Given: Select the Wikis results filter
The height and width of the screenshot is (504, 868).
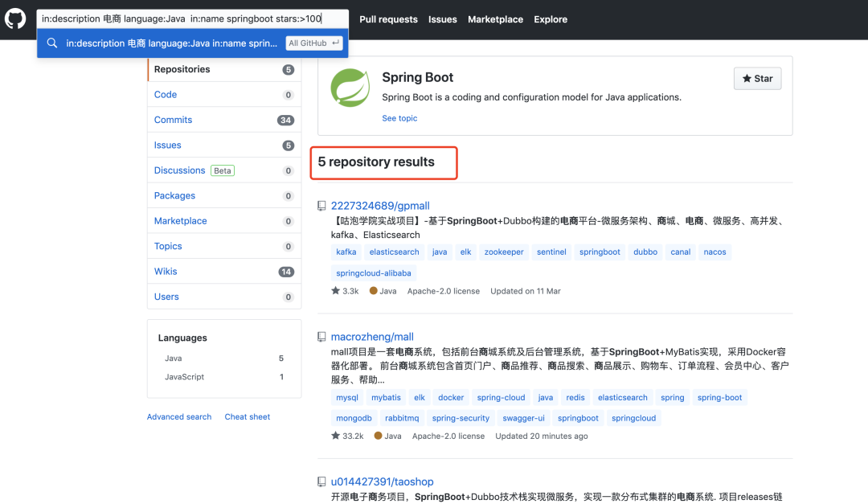Looking at the screenshot, I should pos(224,272).
